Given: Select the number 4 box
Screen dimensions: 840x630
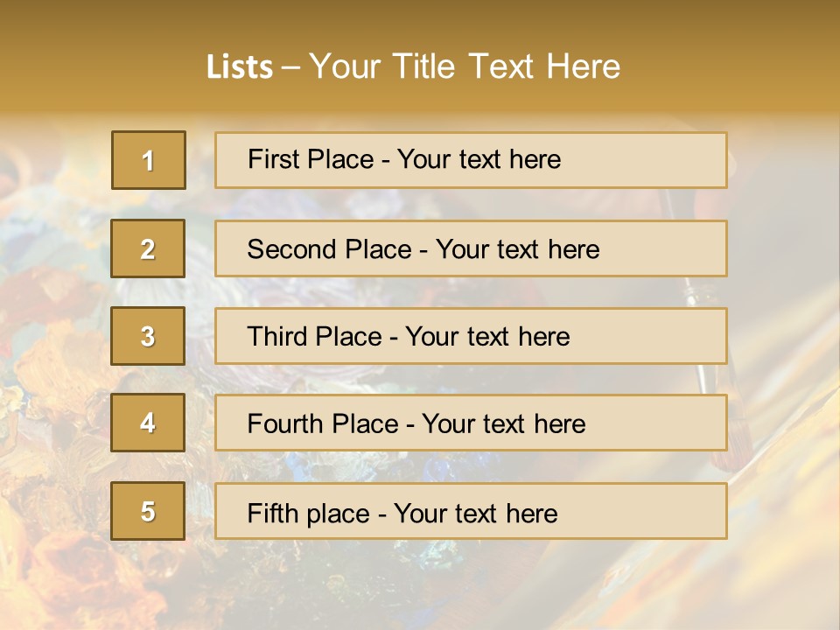Looking at the screenshot, I should pos(148,423).
